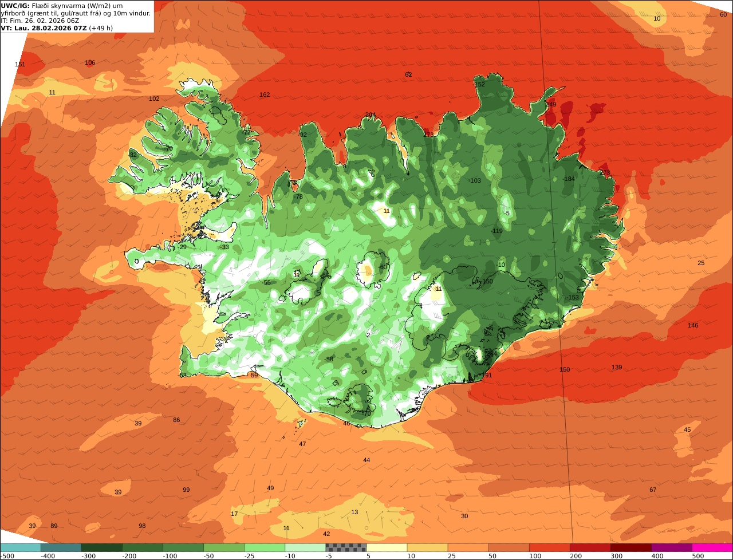Image resolution: width=733 pixels, height=560 pixels.
Task: Pick the dark green -200 to -100 legend swatch
Action: point(142,547)
